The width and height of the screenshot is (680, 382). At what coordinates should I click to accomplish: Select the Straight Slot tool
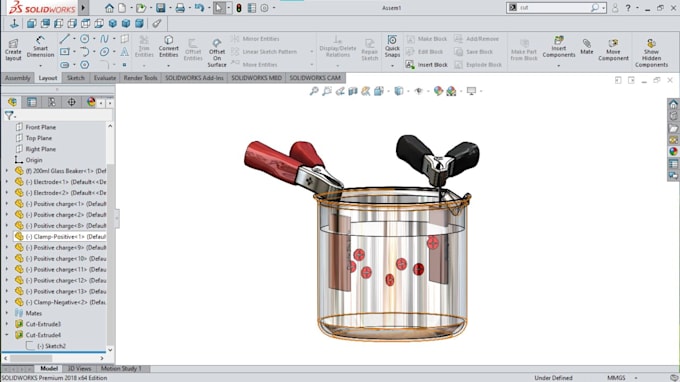(64, 65)
